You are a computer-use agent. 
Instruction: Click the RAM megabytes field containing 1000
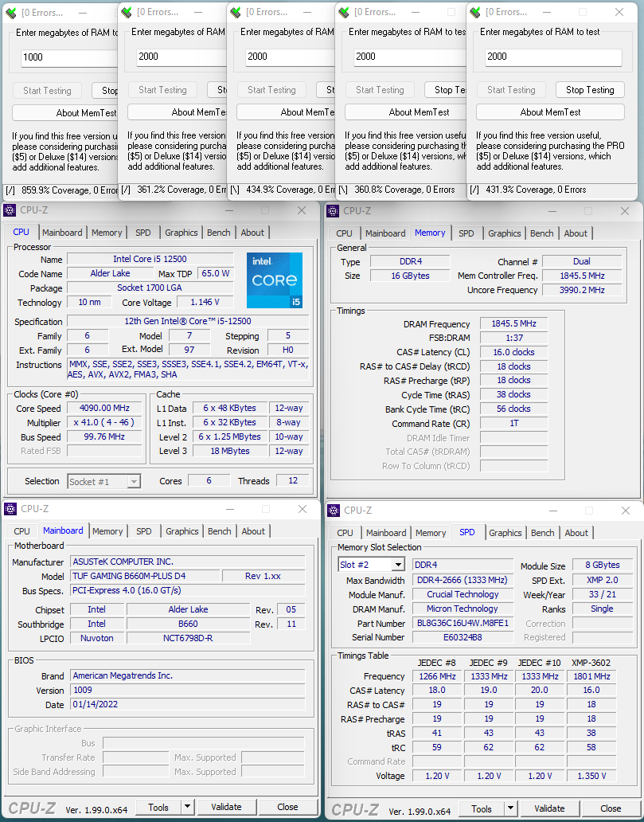(70, 57)
